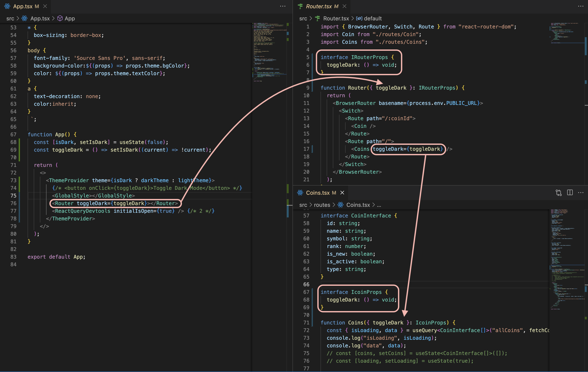Select the App.tsx tab

[23, 6]
